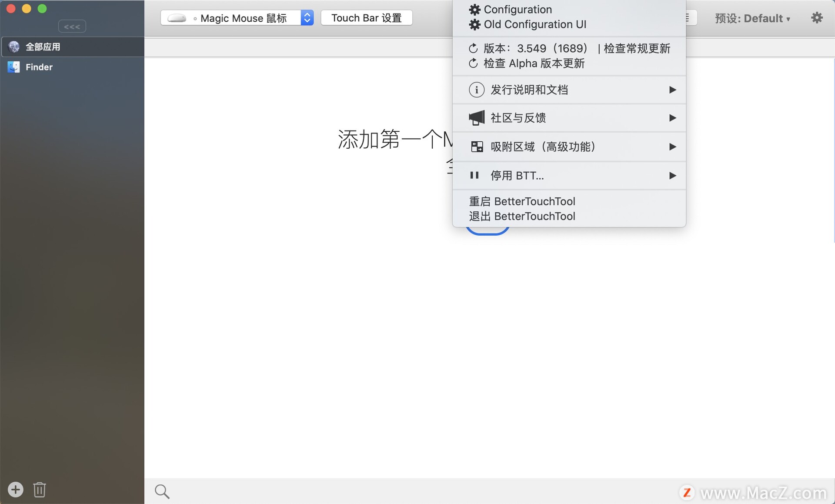The width and height of the screenshot is (835, 504).
Task: Click the megaphone icon beside 社区与反馈
Action: [477, 118]
